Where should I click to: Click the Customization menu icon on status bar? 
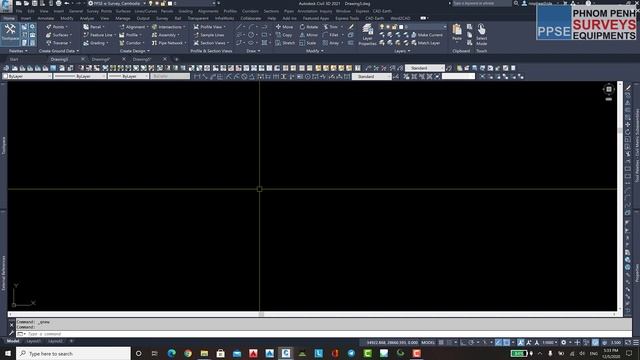(x=636, y=342)
